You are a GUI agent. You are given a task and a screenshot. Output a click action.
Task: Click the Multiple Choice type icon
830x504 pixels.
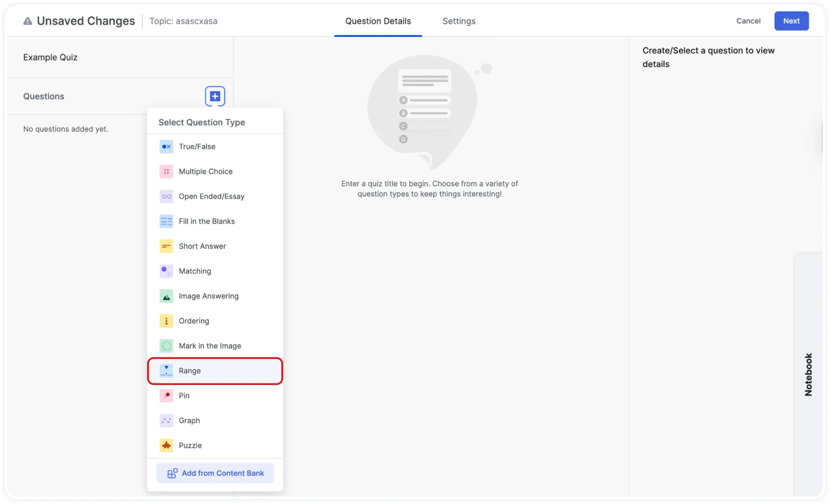click(166, 171)
